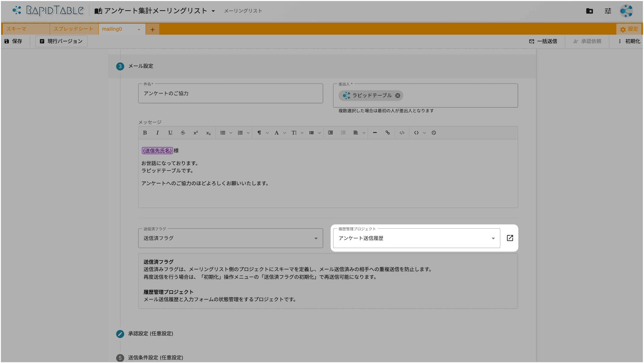Click the clock icon in editor toolbar

coord(434,133)
